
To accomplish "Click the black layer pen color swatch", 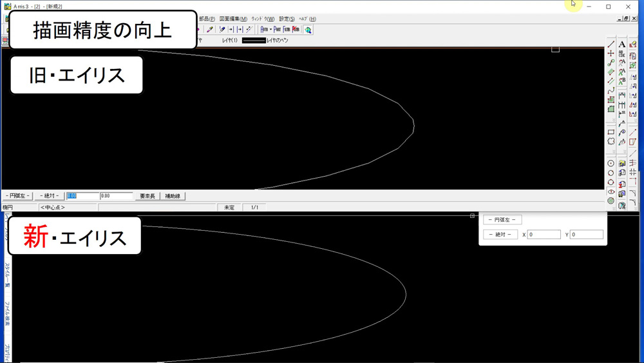I will 253,41.
